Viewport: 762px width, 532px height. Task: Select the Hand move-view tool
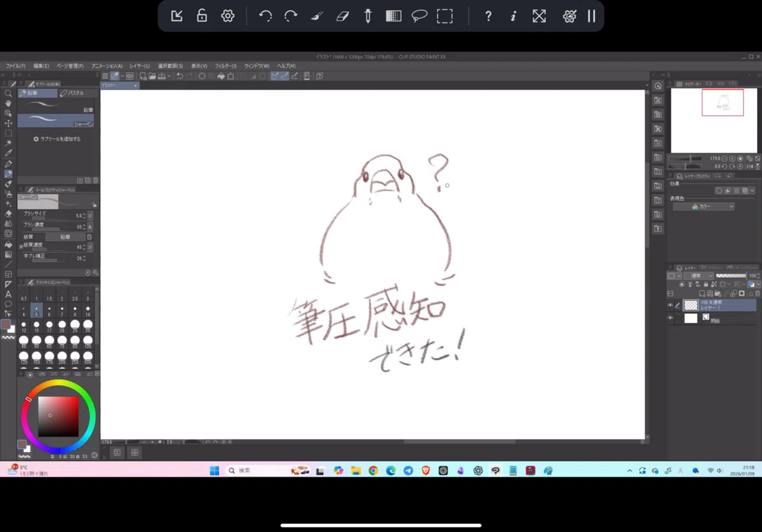click(x=8, y=103)
